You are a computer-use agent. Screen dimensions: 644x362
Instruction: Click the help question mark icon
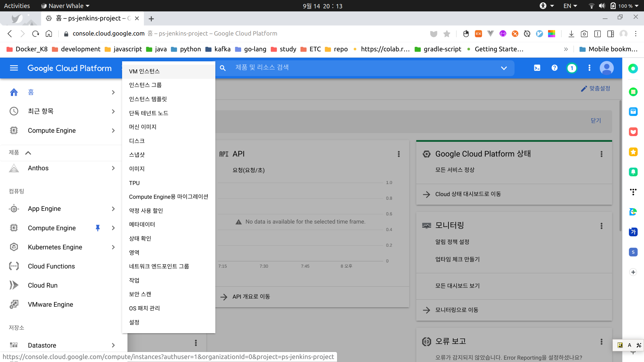coord(554,68)
